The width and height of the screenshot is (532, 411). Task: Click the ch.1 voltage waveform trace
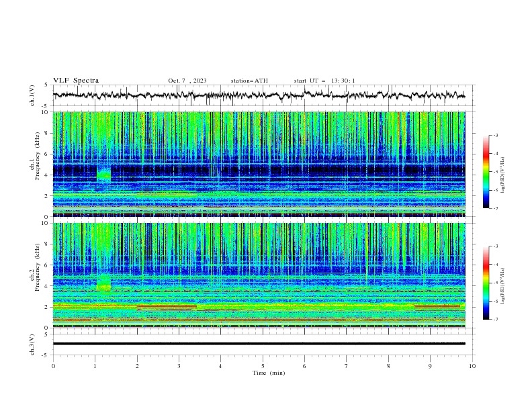pos(259,95)
